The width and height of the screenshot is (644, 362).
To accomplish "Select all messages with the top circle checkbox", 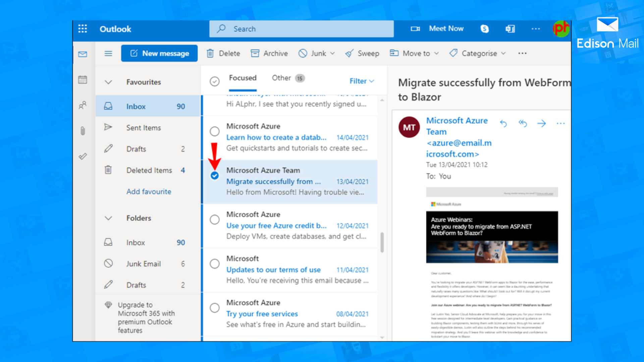I will 215,81.
